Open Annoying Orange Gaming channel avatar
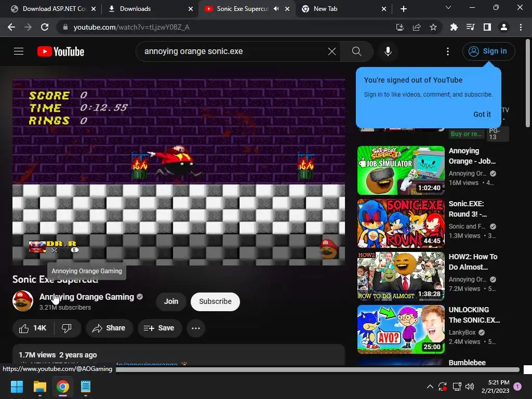 pos(23,301)
